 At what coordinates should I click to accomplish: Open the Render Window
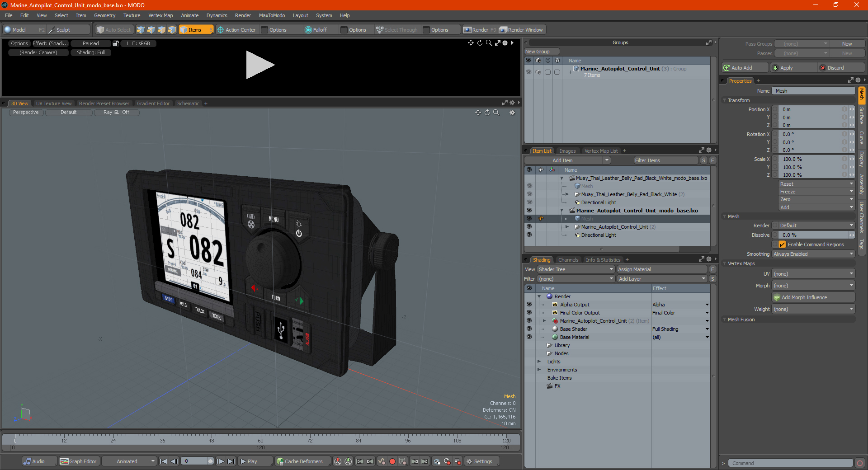521,30
